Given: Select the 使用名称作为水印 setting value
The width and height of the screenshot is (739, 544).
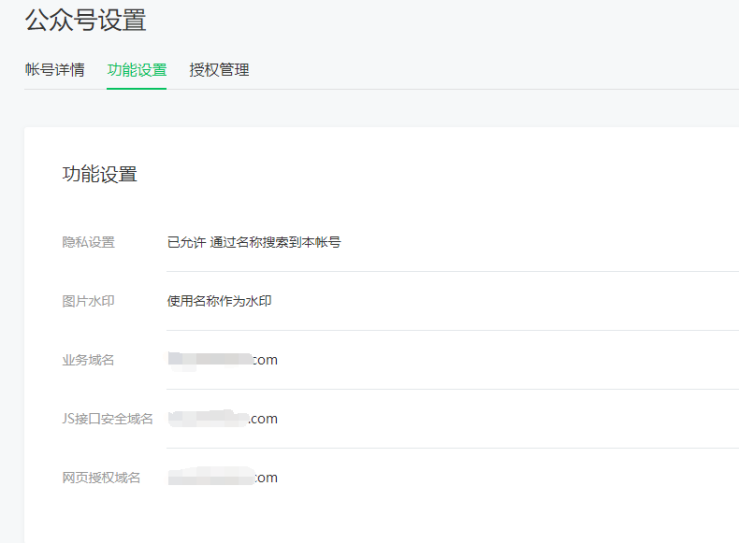Looking at the screenshot, I should 219,301.
